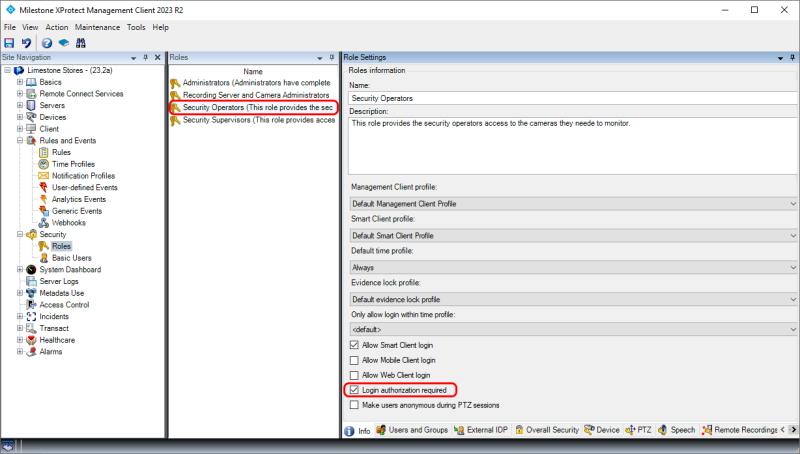Viewport: 800px width, 454px height.
Task: Collapse the Rules and Events tree node
Action: coord(20,141)
